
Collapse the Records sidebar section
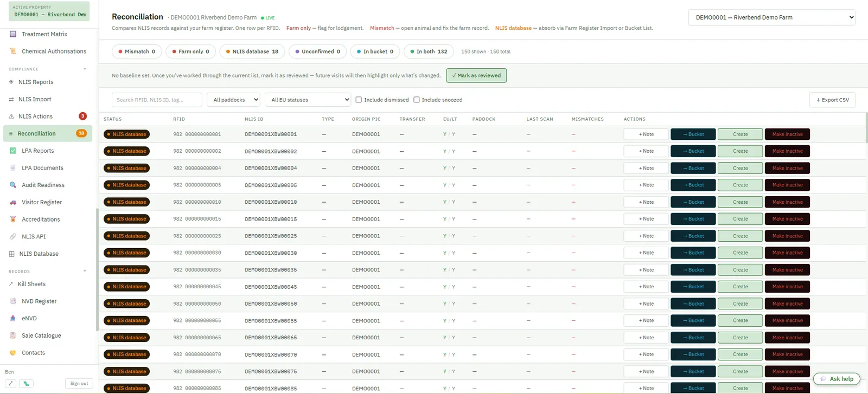tap(85, 271)
